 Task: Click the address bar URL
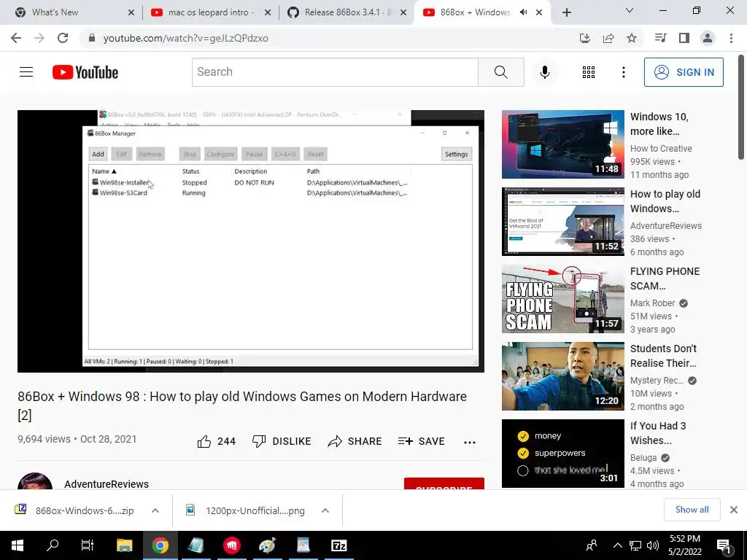click(x=185, y=38)
